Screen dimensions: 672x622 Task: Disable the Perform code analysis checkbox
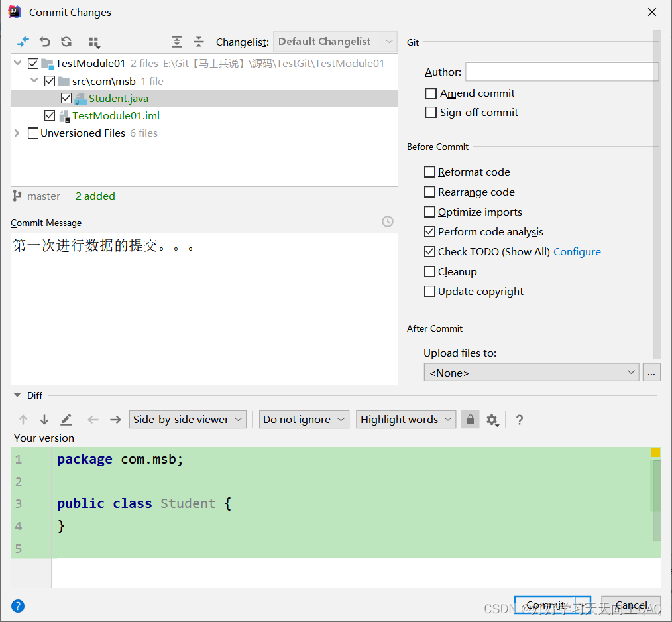click(x=429, y=231)
